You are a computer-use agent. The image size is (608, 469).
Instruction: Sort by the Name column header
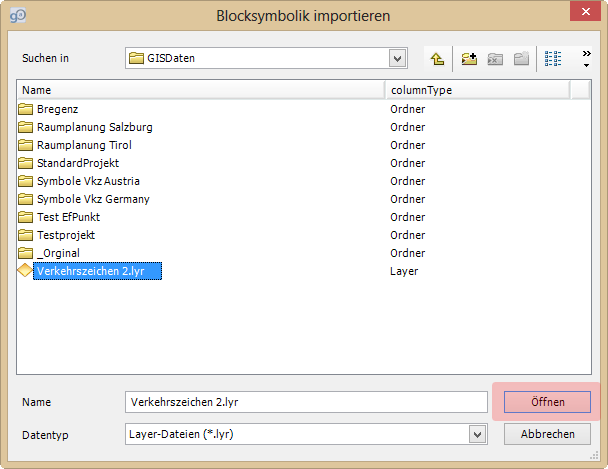pos(201,90)
